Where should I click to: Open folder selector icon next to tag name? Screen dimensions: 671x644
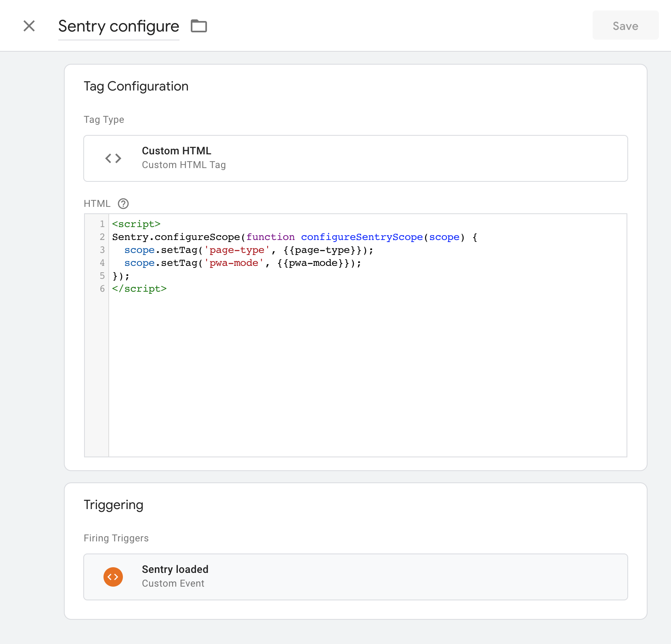199,26
